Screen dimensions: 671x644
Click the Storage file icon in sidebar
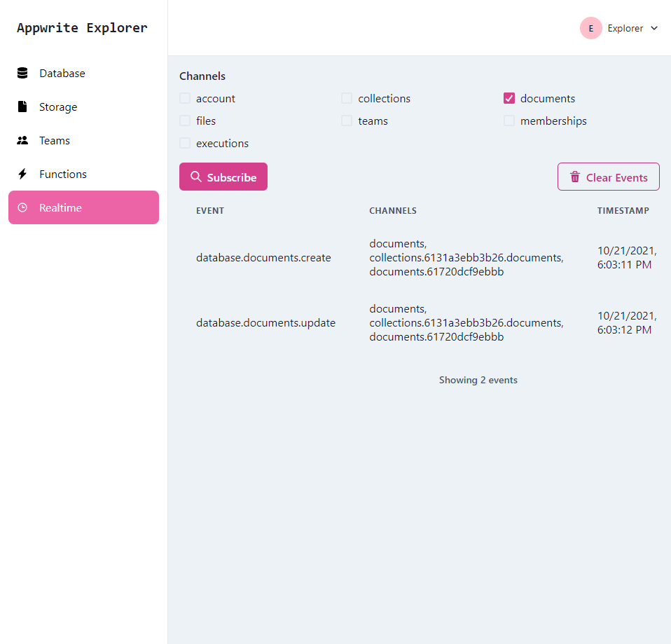[x=22, y=107]
